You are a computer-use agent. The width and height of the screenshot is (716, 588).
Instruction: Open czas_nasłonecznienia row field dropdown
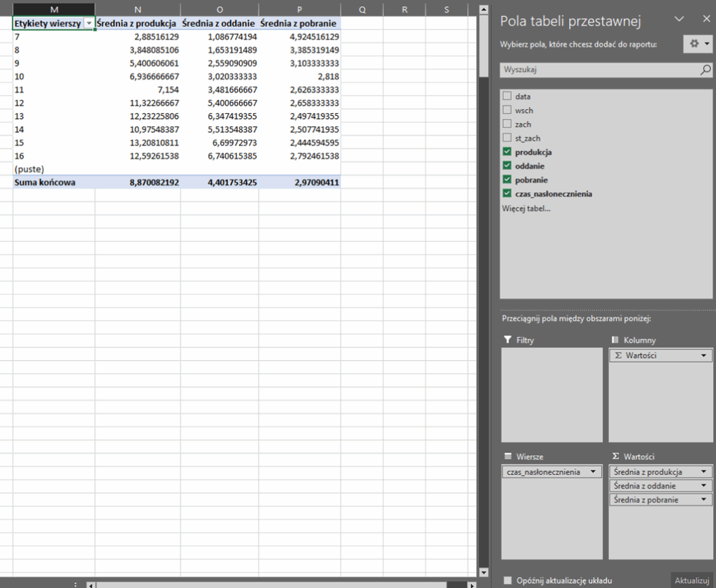(x=594, y=472)
